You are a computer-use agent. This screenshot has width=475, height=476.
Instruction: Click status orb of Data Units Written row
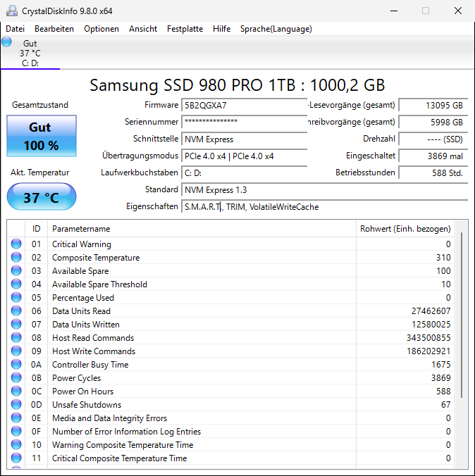[x=16, y=324]
